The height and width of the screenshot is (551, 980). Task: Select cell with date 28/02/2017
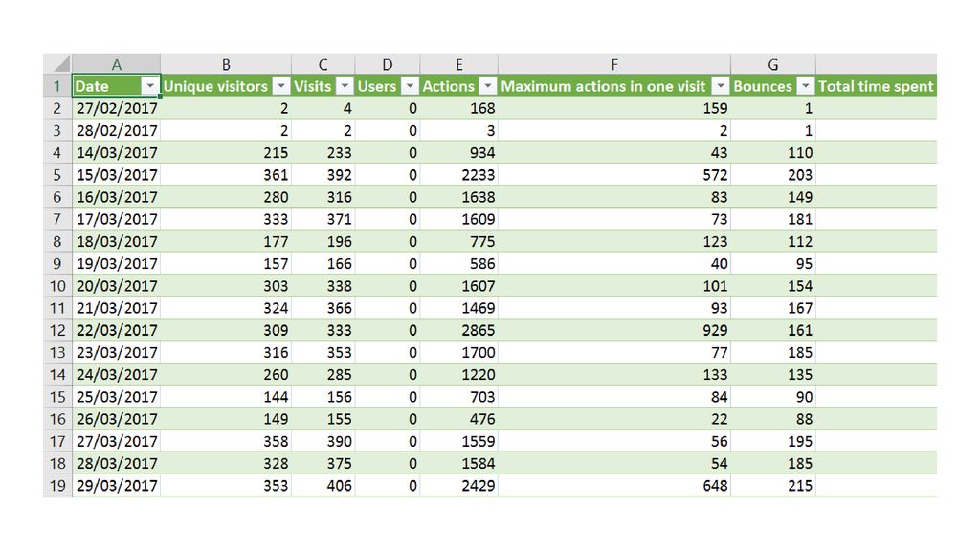[x=116, y=130]
